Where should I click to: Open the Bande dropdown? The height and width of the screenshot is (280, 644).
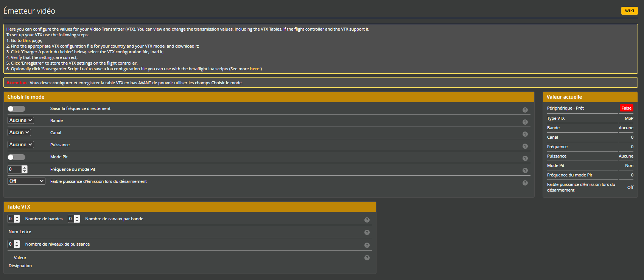(x=20, y=121)
